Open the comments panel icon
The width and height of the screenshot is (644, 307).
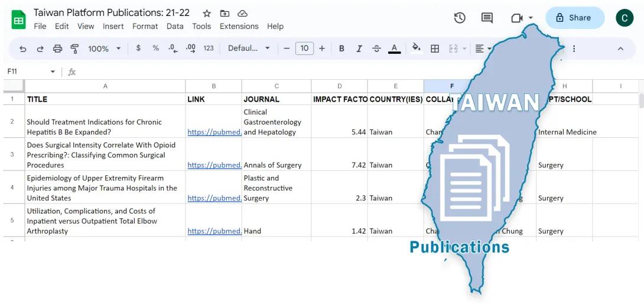pyautogui.click(x=487, y=18)
